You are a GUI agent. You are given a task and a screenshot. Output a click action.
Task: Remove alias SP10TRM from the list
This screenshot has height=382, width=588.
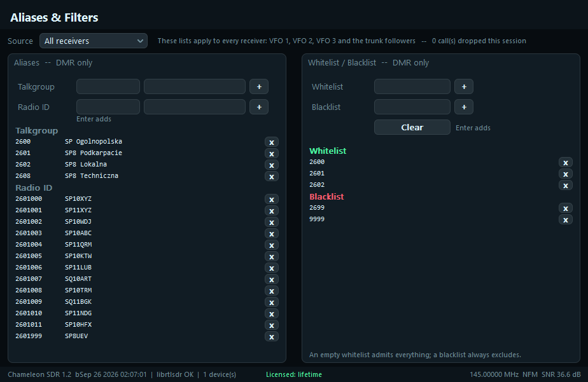click(x=272, y=290)
